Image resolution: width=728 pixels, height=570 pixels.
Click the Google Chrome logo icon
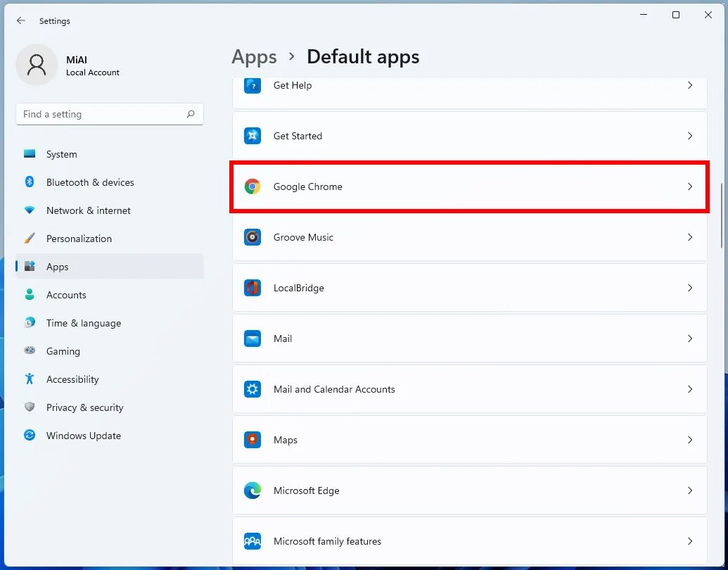(x=252, y=186)
